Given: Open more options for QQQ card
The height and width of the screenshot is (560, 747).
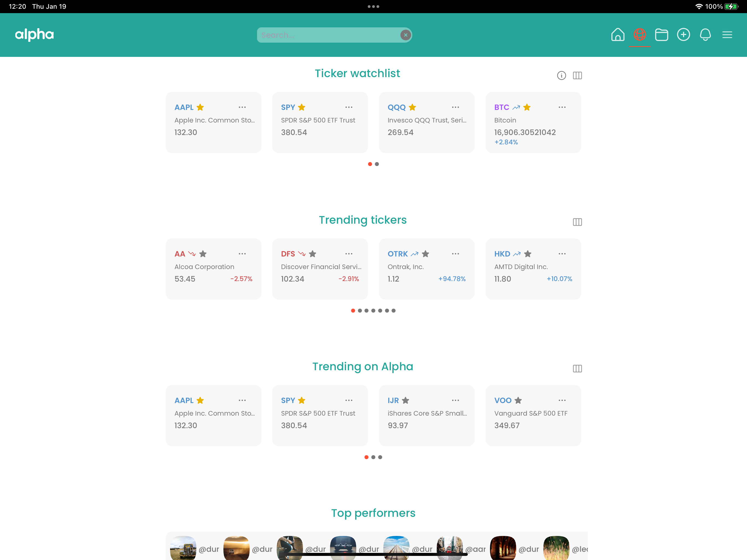Looking at the screenshot, I should [x=456, y=107].
